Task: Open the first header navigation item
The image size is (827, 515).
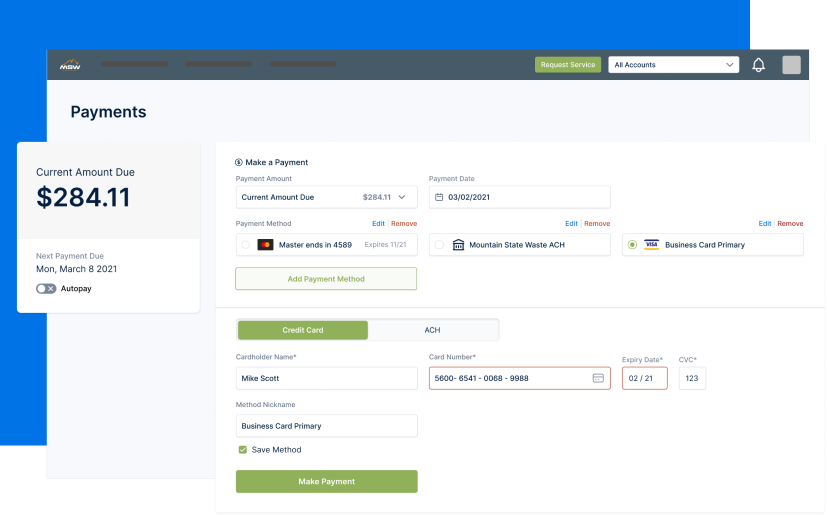Action: coord(134,64)
